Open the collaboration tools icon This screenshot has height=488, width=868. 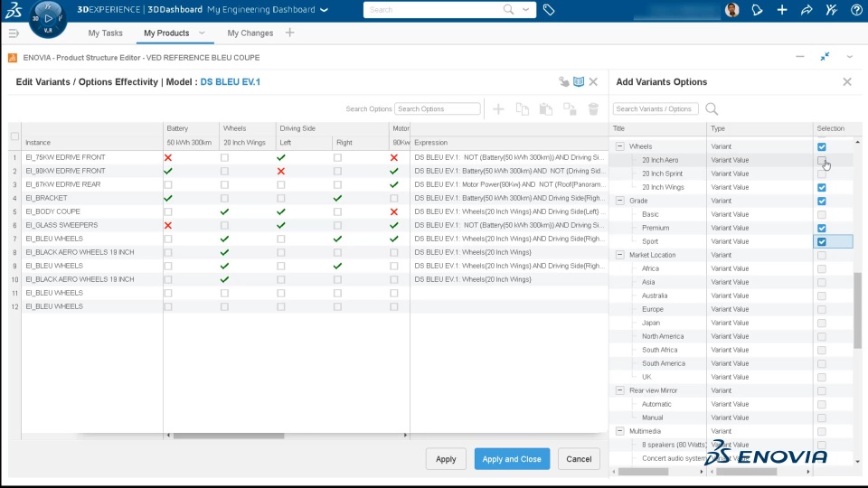832,10
